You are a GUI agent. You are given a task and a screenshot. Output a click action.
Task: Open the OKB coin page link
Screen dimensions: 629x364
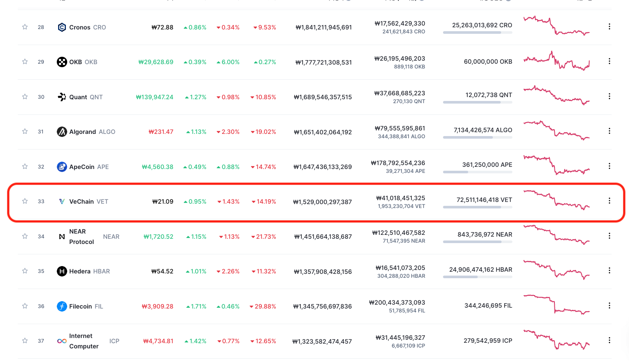click(x=77, y=62)
